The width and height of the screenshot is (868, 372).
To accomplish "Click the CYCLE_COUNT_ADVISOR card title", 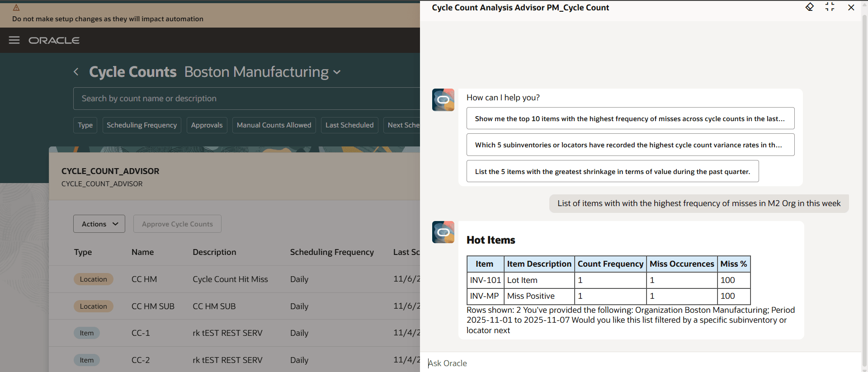I will pos(110,171).
